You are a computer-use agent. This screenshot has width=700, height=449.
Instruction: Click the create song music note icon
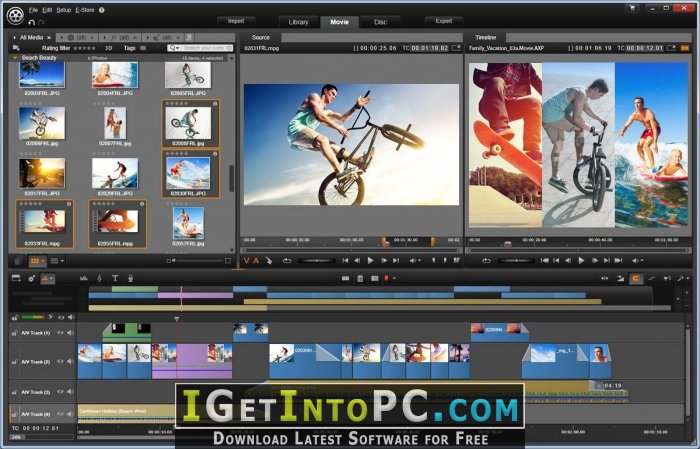click(x=100, y=278)
